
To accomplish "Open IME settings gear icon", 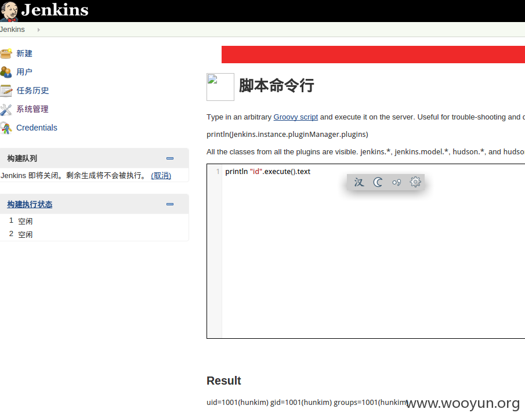I will tap(415, 182).
